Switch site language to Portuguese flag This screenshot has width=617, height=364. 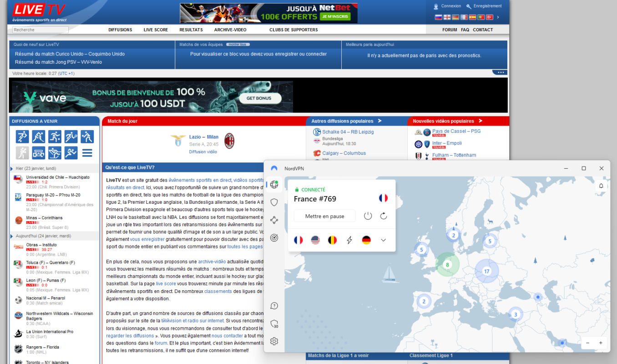coord(481,17)
